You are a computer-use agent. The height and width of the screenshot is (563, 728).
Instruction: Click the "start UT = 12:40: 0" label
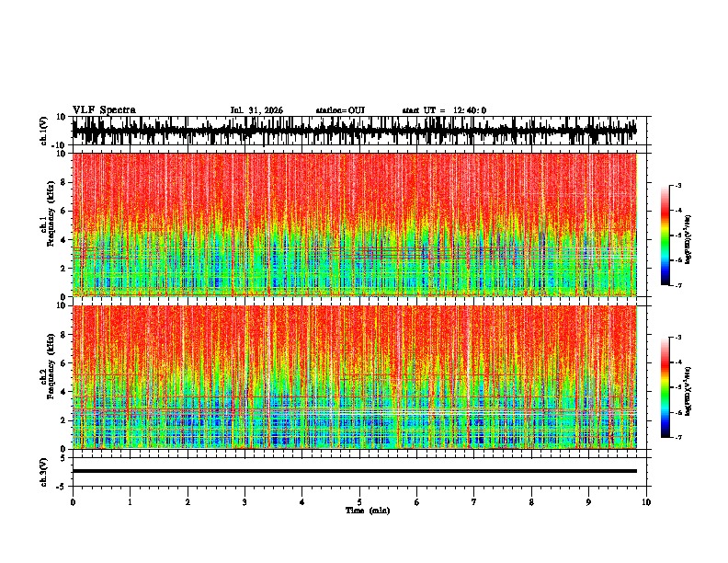(x=444, y=110)
